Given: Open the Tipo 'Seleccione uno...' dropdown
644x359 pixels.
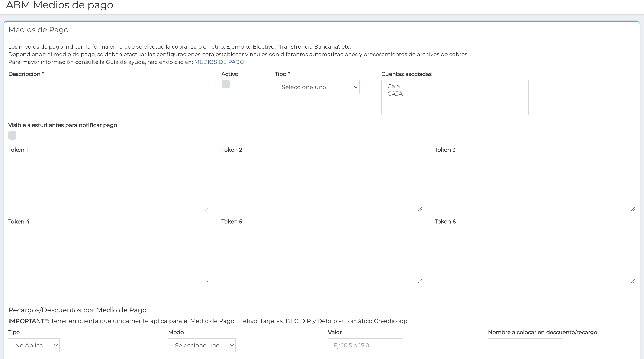Looking at the screenshot, I should tap(317, 87).
